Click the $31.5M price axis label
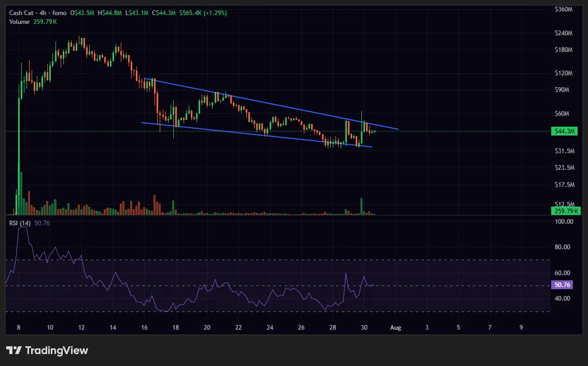 pyautogui.click(x=564, y=151)
